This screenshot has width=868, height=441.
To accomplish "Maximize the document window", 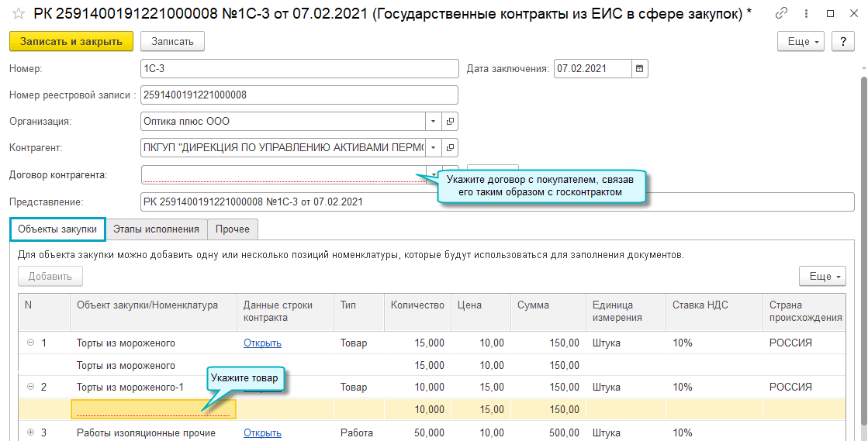I will point(830,13).
